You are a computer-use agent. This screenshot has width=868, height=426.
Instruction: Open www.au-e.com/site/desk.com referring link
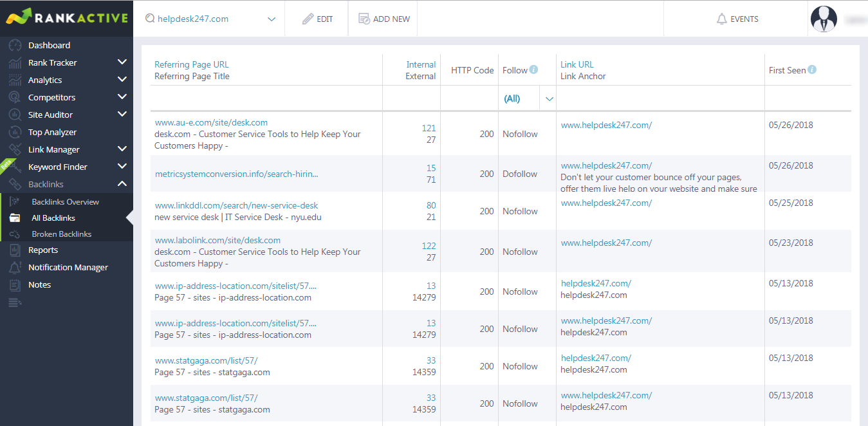[x=211, y=122]
